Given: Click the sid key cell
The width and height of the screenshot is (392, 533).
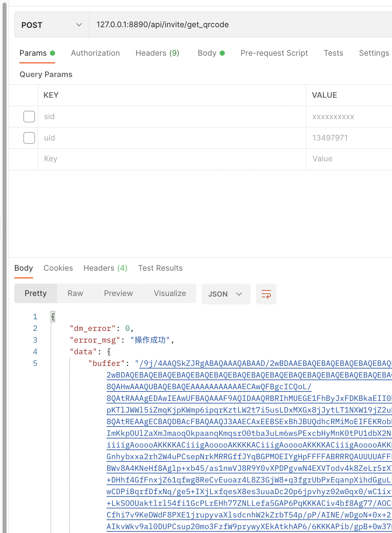Looking at the screenshot, I should click(172, 117).
